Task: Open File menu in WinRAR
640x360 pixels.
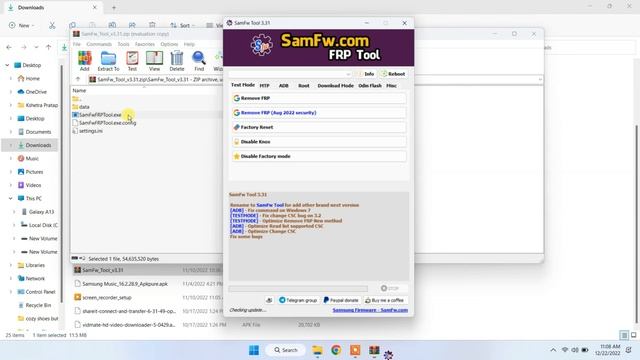Action: click(x=77, y=44)
